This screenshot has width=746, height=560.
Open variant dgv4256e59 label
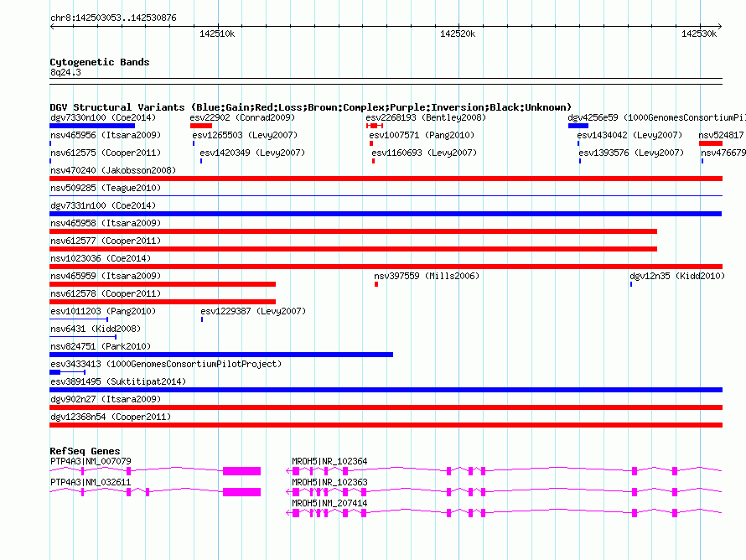click(656, 117)
